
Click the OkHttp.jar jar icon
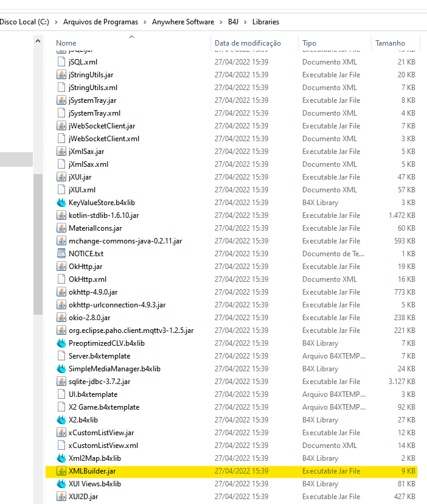61,267
